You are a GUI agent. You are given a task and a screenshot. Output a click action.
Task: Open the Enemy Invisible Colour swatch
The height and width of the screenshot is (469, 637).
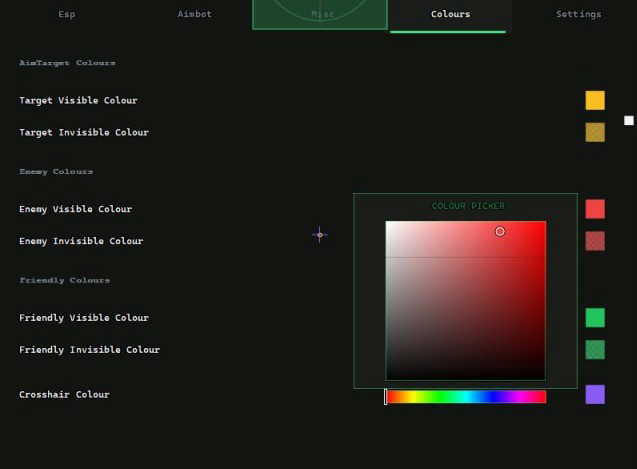point(595,241)
